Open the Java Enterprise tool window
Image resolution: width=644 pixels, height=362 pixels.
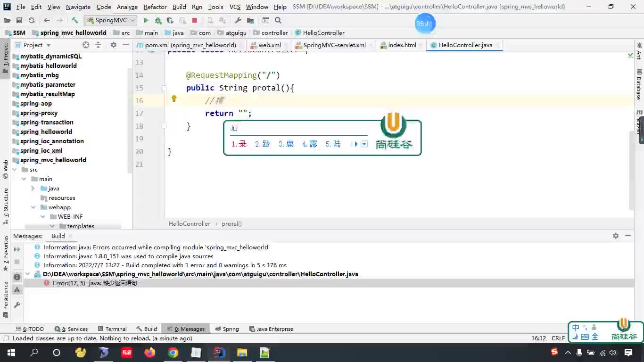tap(272, 329)
